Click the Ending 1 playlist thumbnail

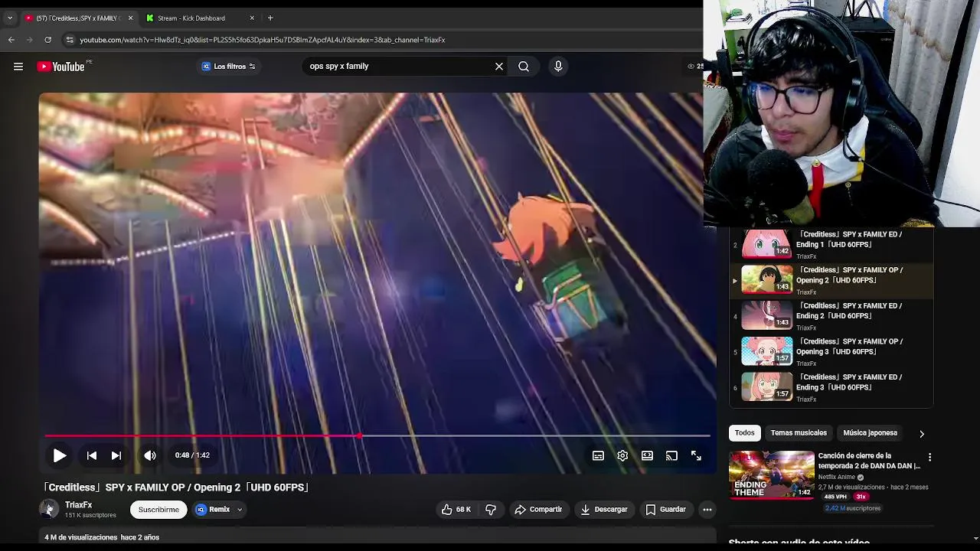point(766,244)
